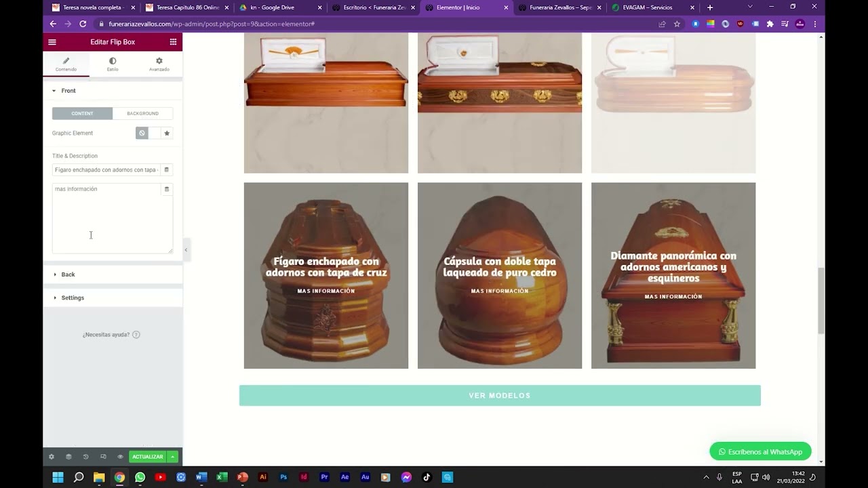The width and height of the screenshot is (868, 488).
Task: Select the Cápsula con doble tapa flip box
Action: click(x=500, y=275)
